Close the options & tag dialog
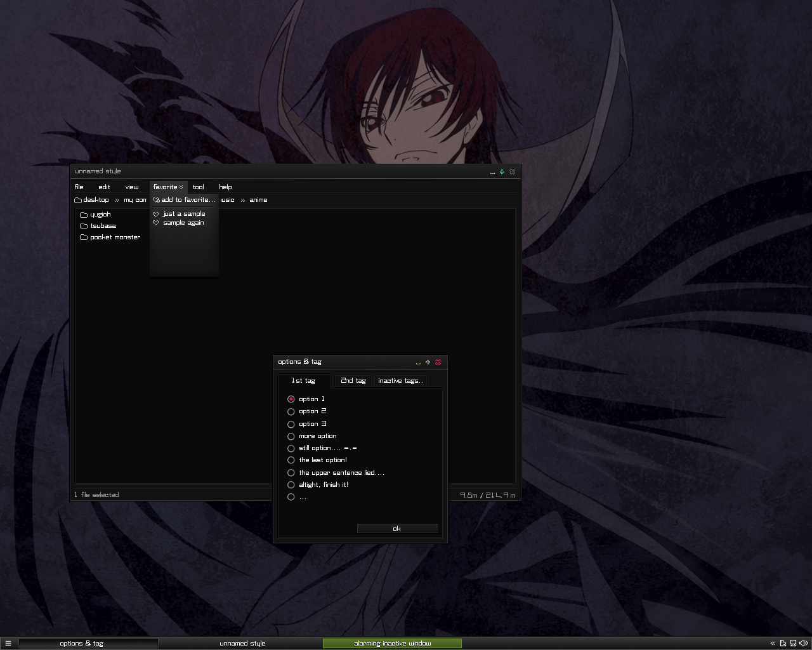 438,362
